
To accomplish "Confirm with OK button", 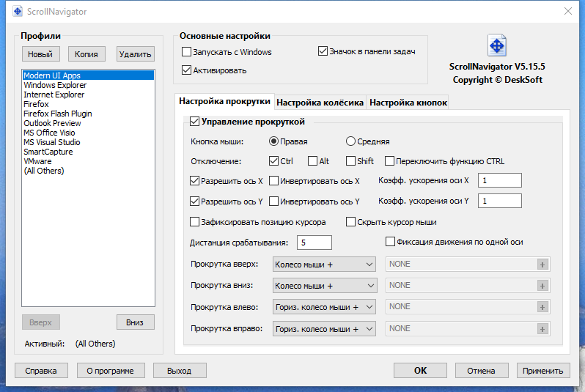I will click(x=420, y=370).
